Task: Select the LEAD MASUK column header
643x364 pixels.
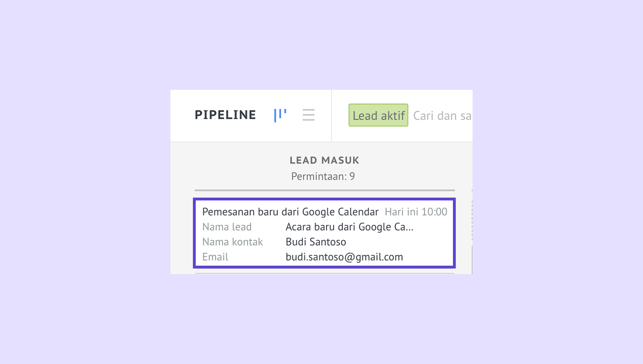Action: pos(324,160)
